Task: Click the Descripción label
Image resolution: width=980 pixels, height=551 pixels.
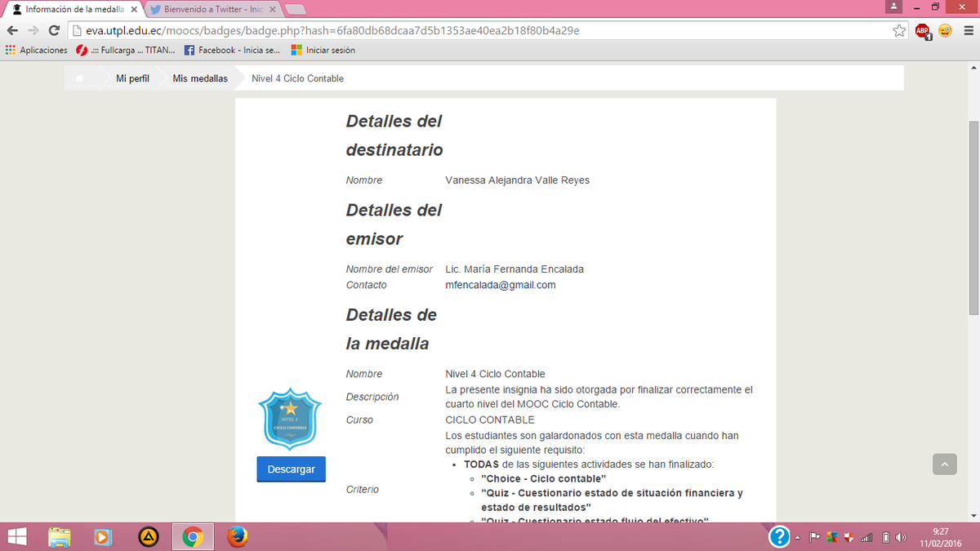Action: click(372, 397)
